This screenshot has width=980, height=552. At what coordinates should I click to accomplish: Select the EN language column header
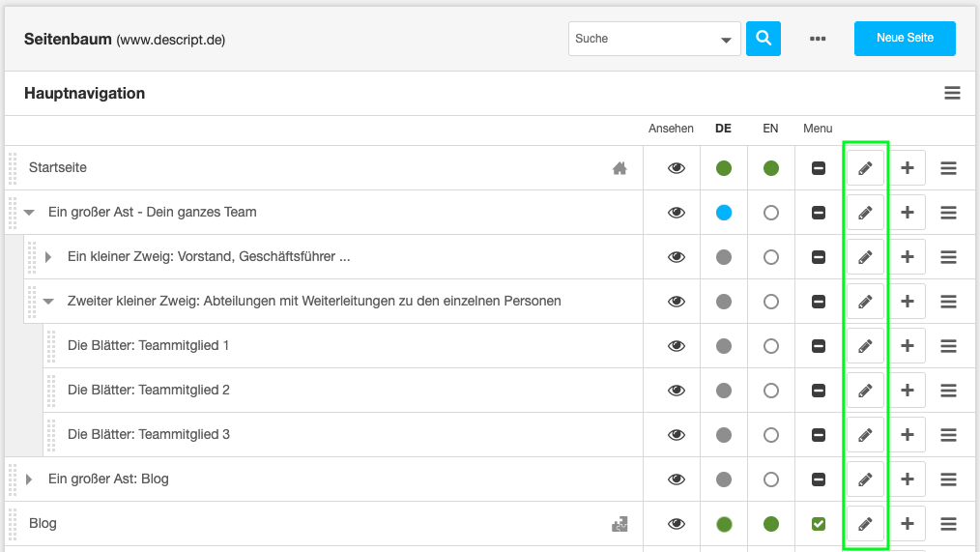pos(770,129)
